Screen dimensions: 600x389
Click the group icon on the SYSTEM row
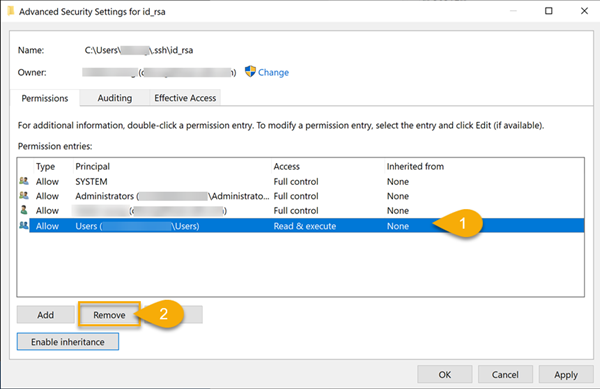coord(24,181)
